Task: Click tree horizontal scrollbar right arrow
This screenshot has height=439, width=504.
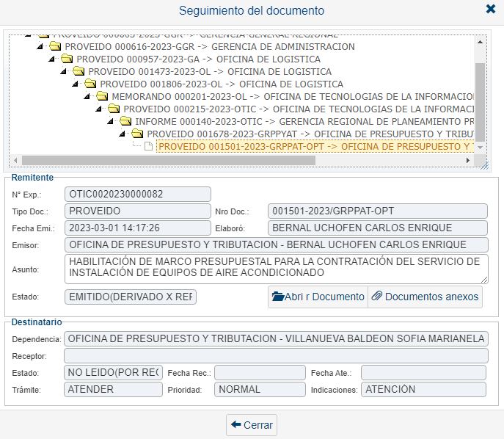Action: [x=467, y=160]
